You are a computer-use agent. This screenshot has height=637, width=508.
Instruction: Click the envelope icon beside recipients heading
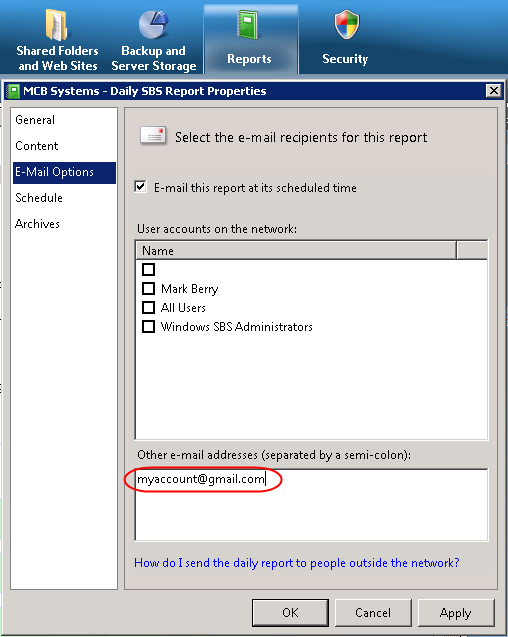(153, 136)
